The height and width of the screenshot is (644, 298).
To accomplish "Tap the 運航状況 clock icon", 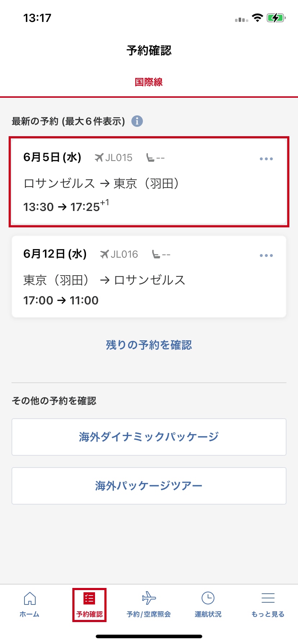I will click(x=208, y=598).
